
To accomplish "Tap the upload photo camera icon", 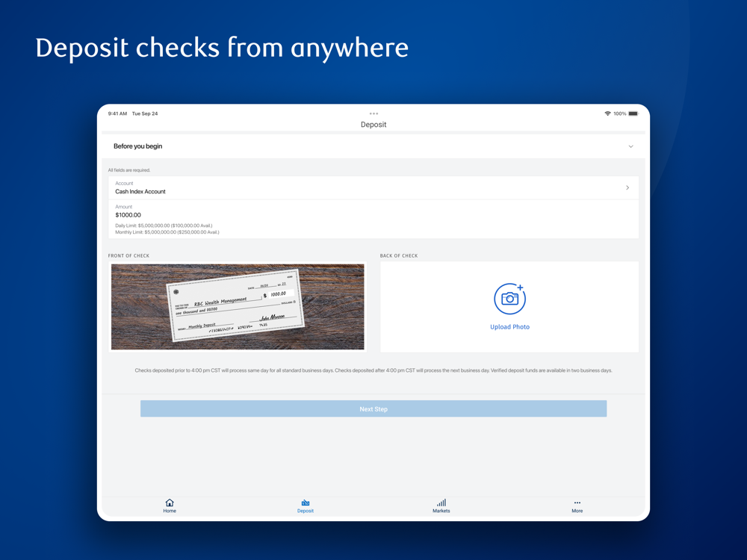I will 509,299.
